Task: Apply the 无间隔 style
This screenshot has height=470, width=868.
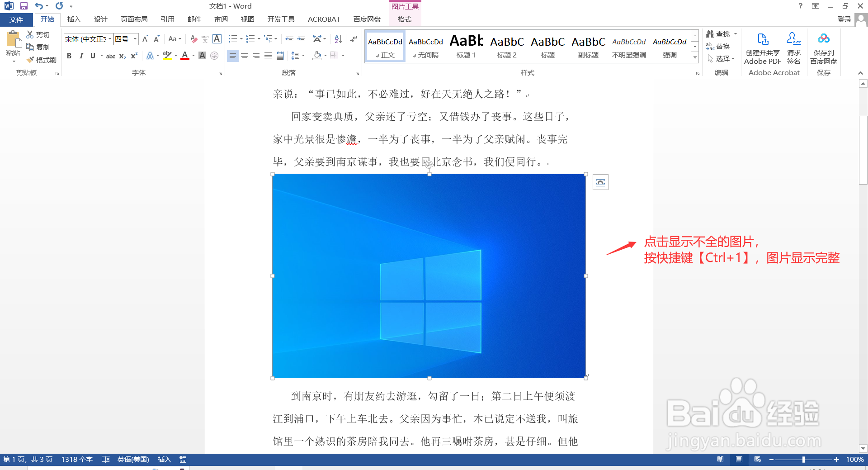Action: pos(425,46)
